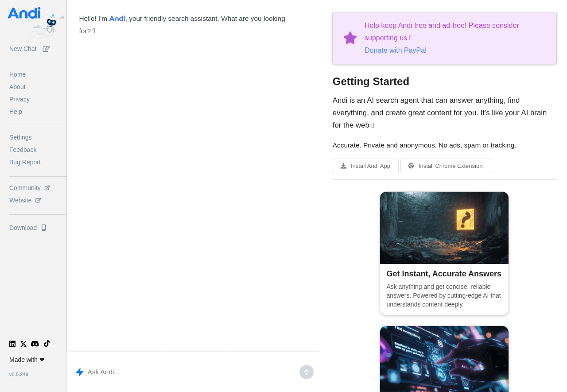Click Donate with PayPal link

tap(395, 50)
